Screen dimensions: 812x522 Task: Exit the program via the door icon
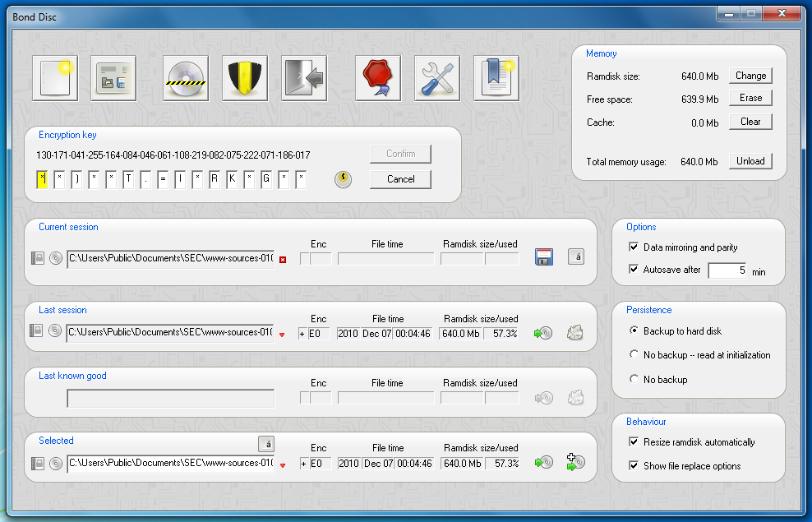(x=302, y=77)
